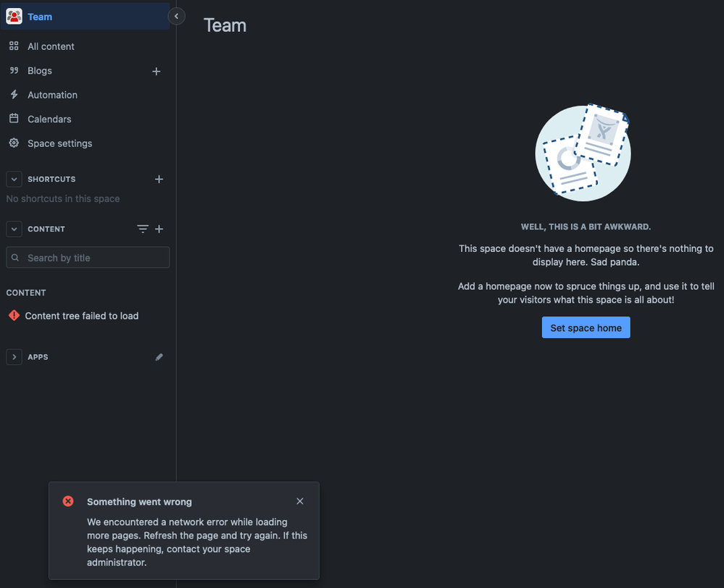The height and width of the screenshot is (588, 724).
Task: Open the Team space avatar icon
Action: [x=14, y=16]
